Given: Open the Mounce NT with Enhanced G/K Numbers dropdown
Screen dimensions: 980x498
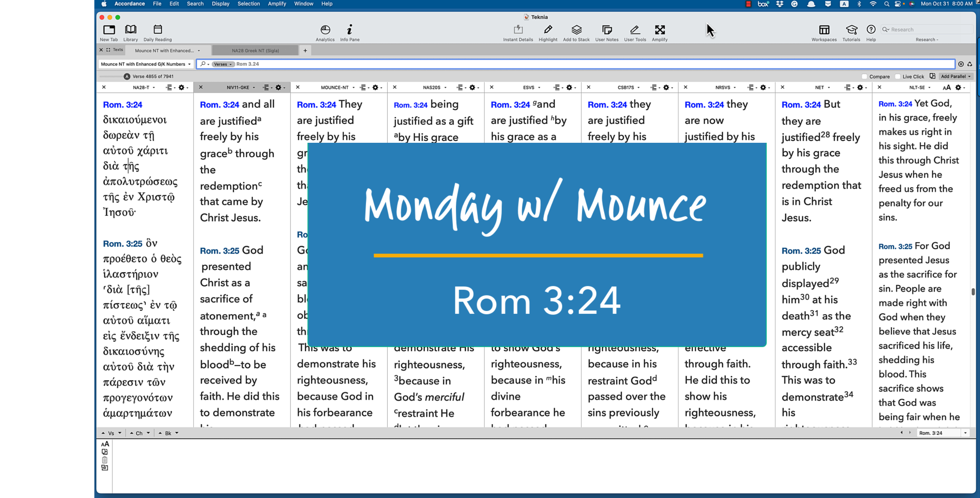Looking at the screenshot, I should pyautogui.click(x=146, y=64).
